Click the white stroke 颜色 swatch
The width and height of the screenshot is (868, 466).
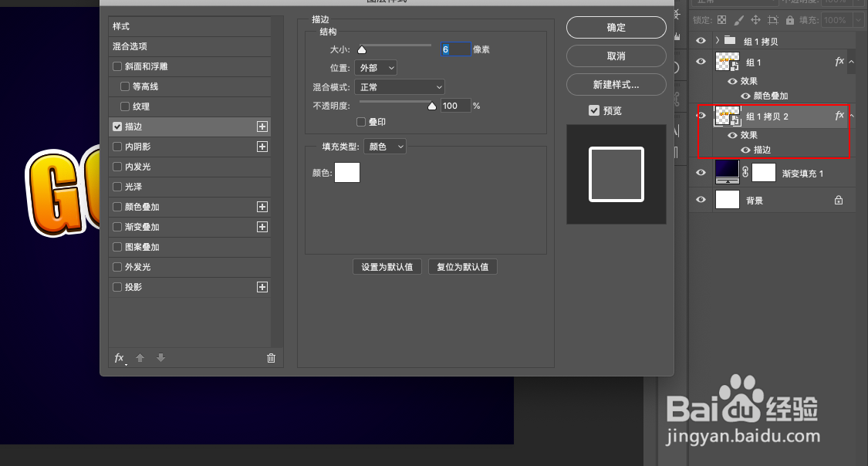[x=347, y=172]
